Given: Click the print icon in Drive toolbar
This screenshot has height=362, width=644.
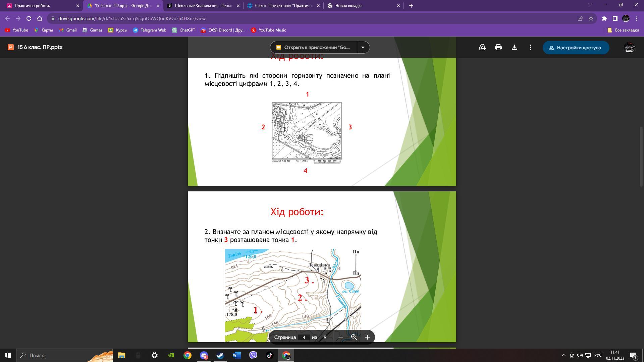Looking at the screenshot, I should 498,48.
